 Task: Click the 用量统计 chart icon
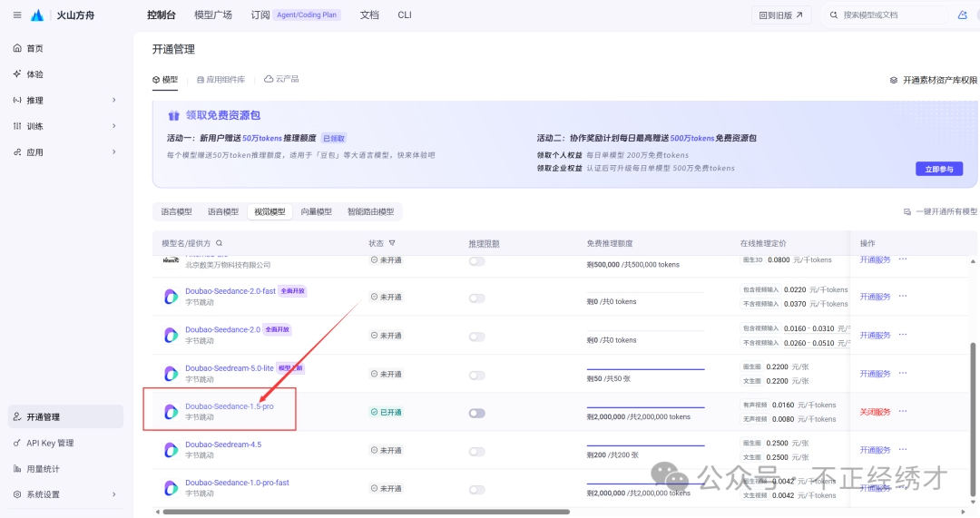click(x=17, y=469)
